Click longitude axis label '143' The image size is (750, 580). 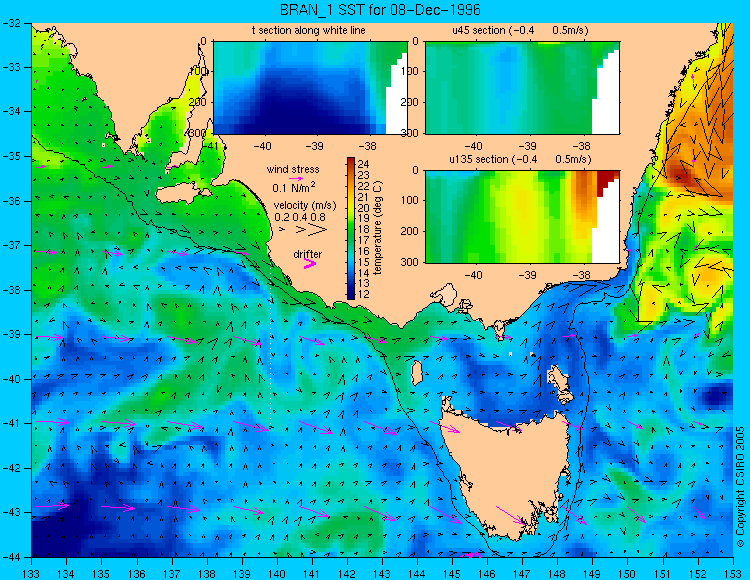(382, 573)
